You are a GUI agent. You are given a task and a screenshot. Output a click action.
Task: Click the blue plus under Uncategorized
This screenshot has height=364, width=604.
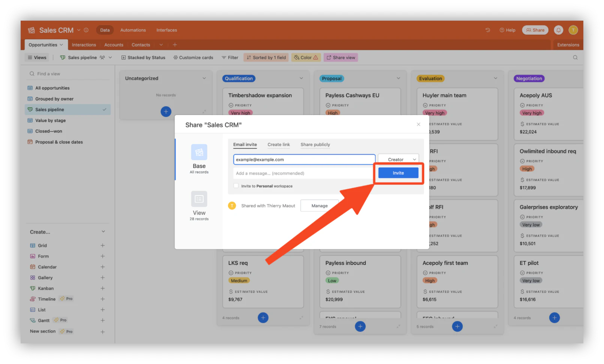point(166,111)
